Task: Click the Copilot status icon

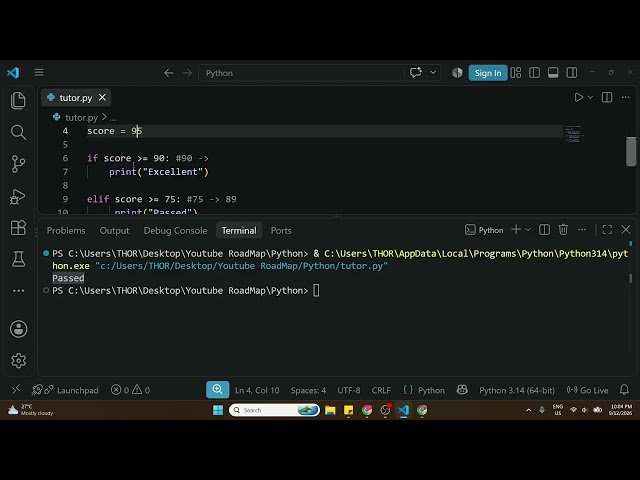Action: [x=462, y=390]
